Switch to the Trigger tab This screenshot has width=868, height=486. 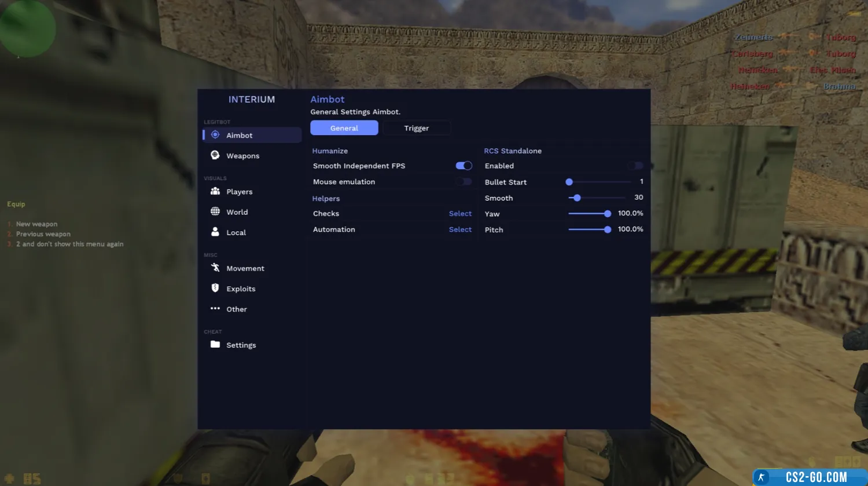click(417, 128)
